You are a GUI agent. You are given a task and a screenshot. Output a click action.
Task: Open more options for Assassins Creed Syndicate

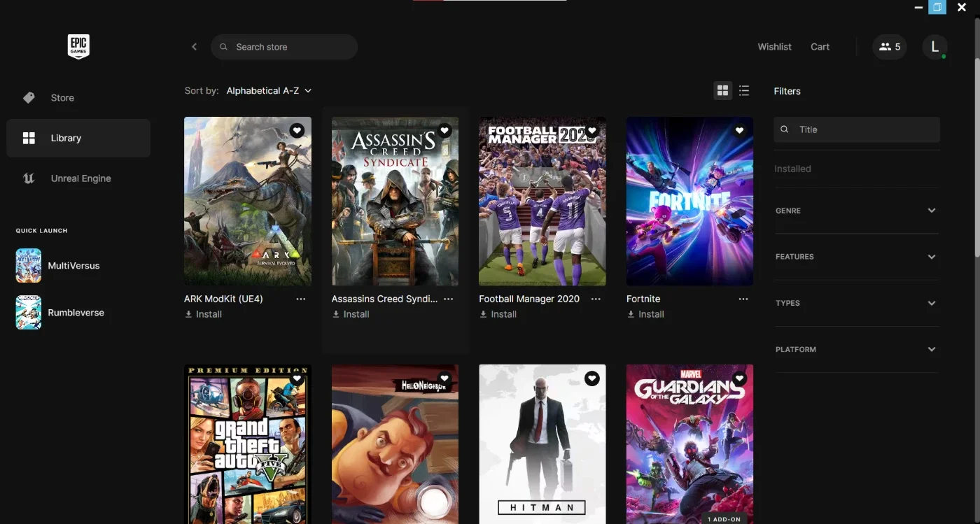pos(449,299)
